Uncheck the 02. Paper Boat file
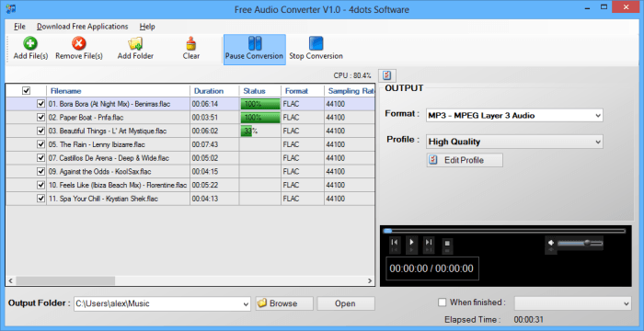This screenshot has height=331, width=644. click(40, 118)
